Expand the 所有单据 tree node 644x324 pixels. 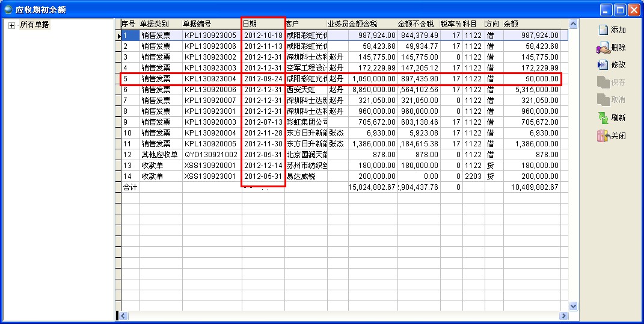point(11,25)
